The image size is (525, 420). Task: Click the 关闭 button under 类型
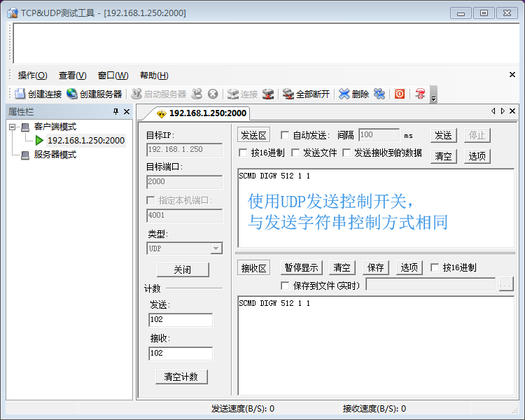click(183, 269)
